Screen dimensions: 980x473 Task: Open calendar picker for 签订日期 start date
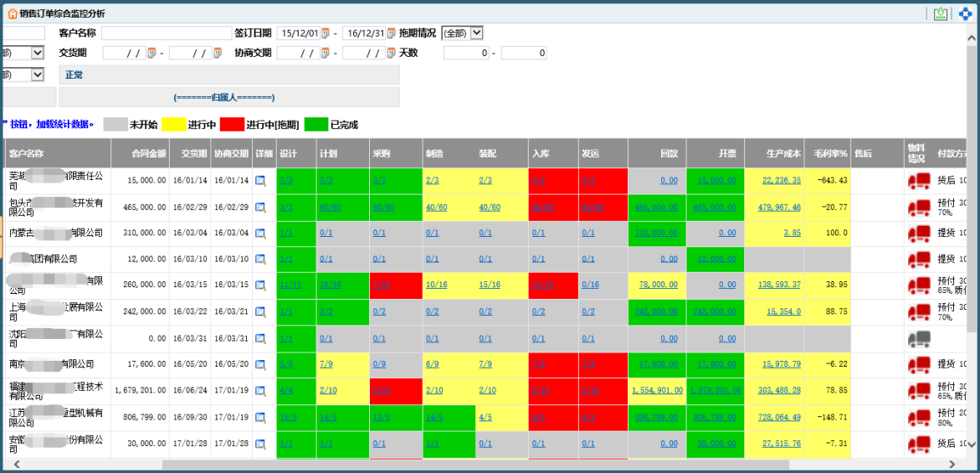(326, 33)
